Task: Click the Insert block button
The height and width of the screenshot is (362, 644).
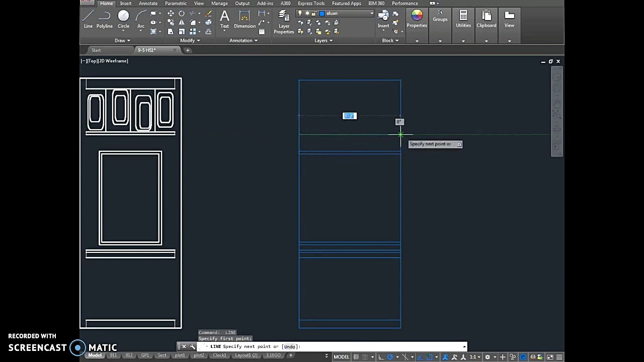Action: pos(383,19)
